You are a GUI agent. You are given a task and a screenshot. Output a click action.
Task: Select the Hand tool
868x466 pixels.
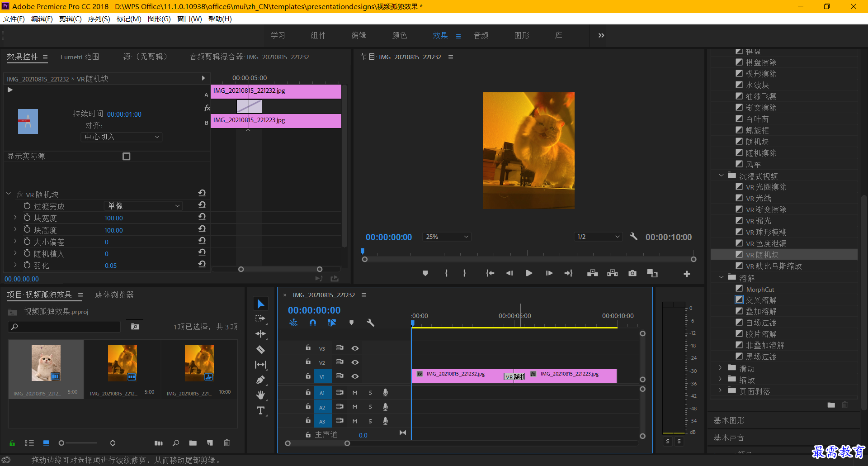pos(260,395)
